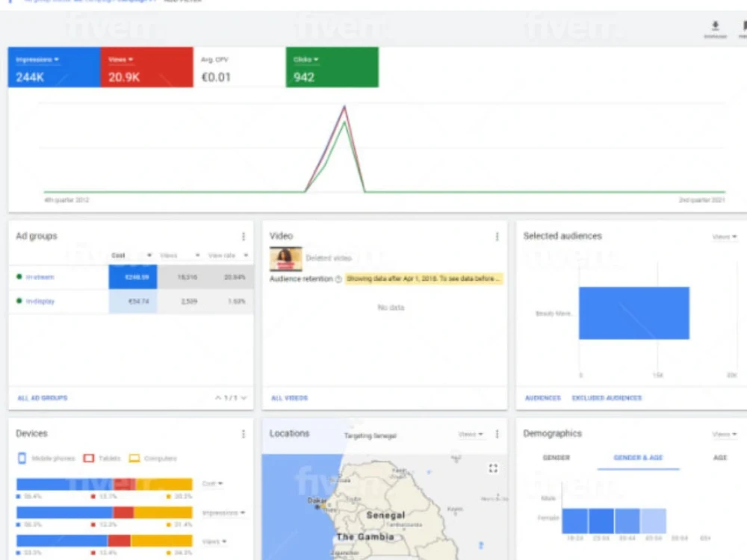The height and width of the screenshot is (560, 747).
Task: Go to next ad groups page arrow
Action: (244, 398)
